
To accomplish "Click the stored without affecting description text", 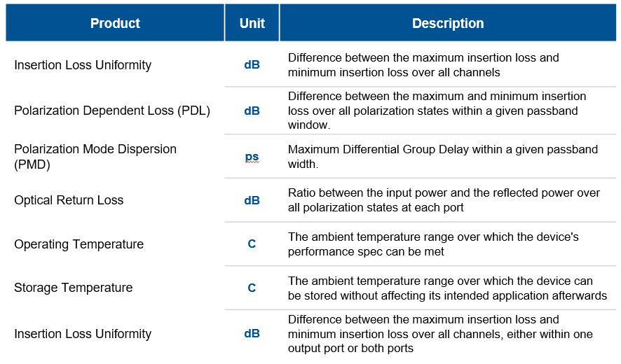I will point(448,288).
